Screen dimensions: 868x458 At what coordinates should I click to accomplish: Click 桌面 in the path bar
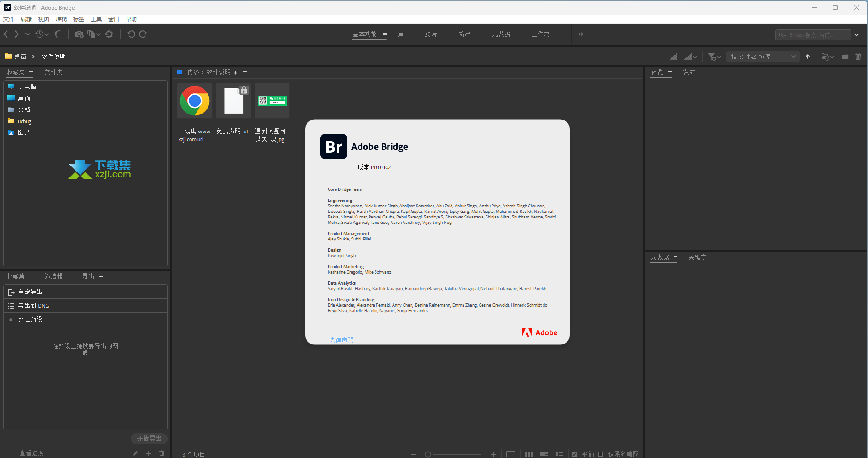[16, 57]
